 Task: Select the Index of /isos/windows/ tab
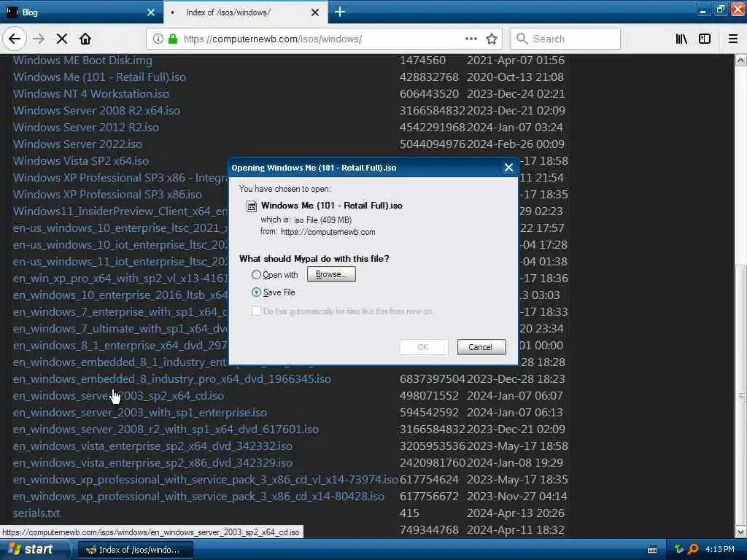246,12
